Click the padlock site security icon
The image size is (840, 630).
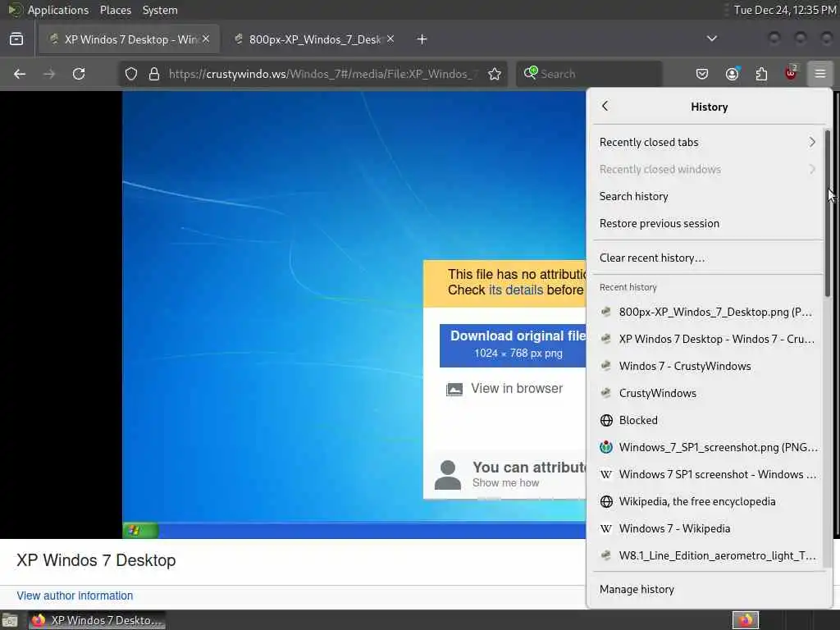154,74
